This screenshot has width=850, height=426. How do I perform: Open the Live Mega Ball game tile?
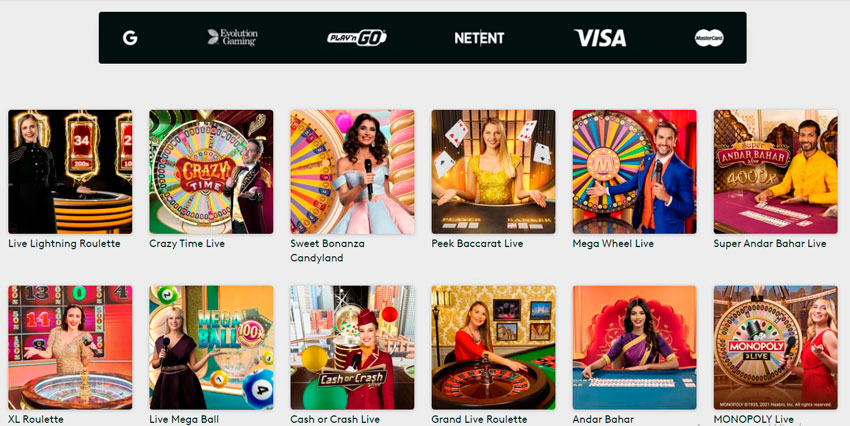pos(211,347)
